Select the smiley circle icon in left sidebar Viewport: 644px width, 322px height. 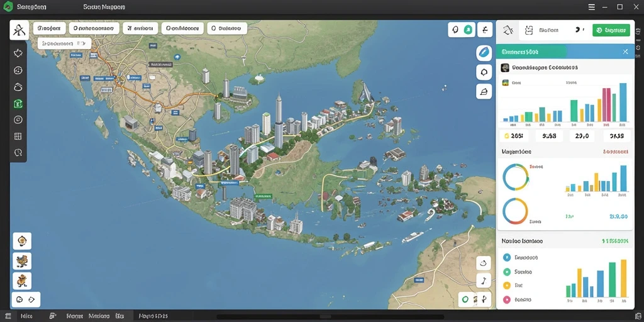coord(18,70)
